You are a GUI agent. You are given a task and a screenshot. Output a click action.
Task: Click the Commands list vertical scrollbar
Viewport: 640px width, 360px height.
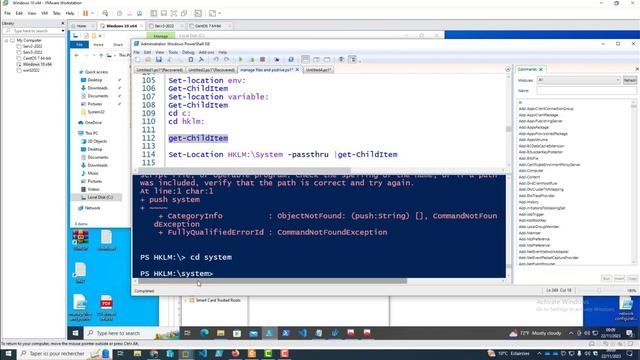point(633,182)
